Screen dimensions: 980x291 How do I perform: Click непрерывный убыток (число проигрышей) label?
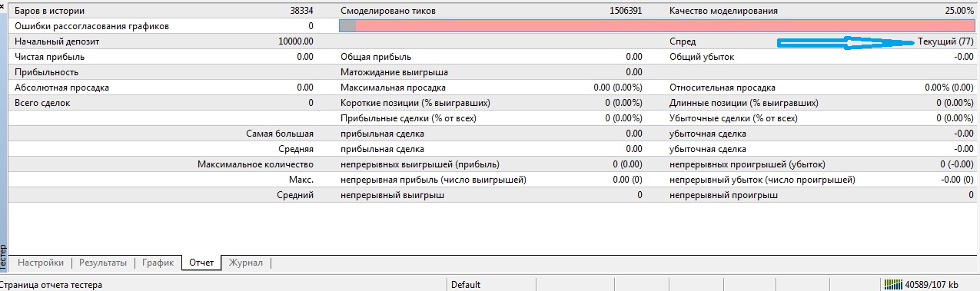click(x=762, y=180)
